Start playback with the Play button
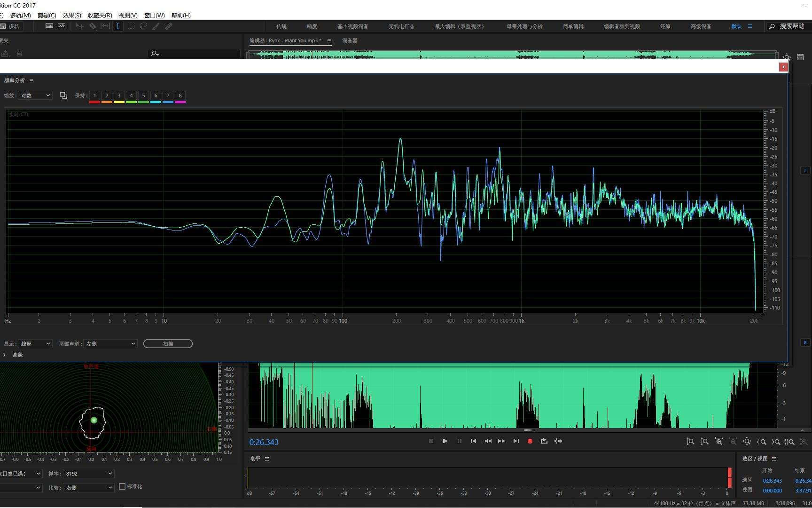812x508 pixels. coord(445,441)
